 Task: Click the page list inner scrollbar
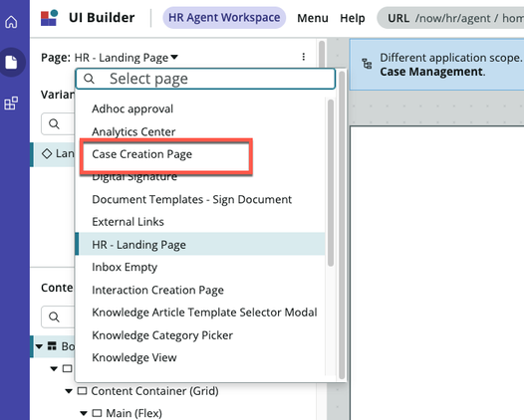pyautogui.click(x=331, y=182)
